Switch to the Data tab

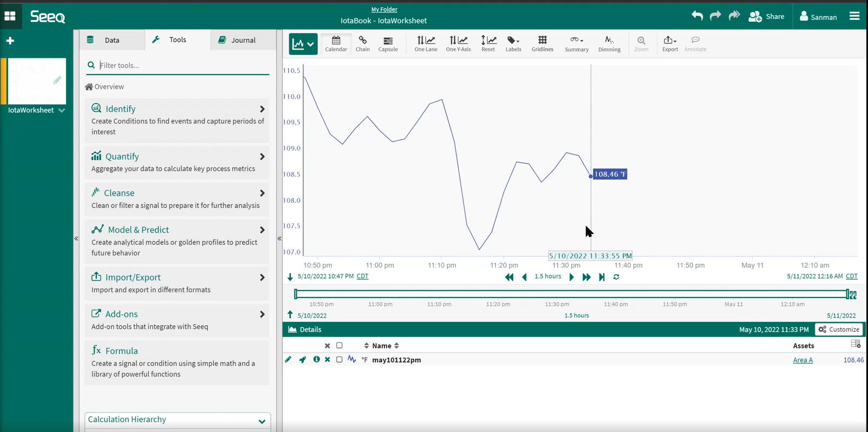(112, 40)
